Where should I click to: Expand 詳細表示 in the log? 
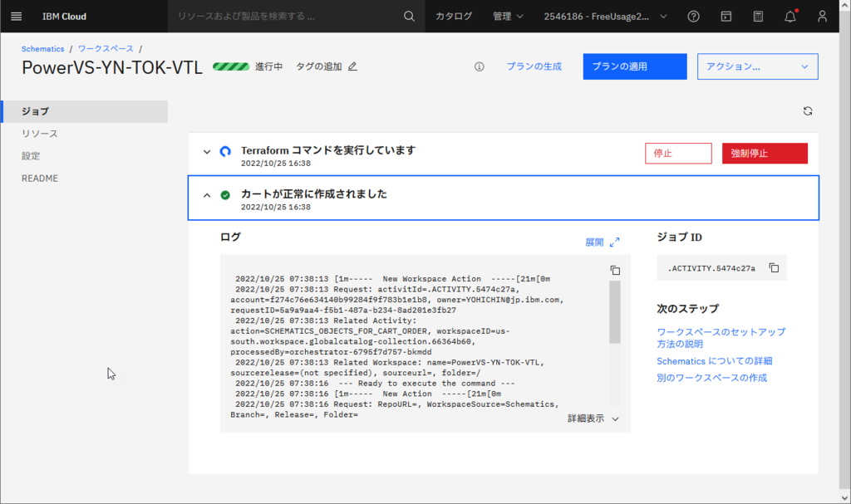593,418
